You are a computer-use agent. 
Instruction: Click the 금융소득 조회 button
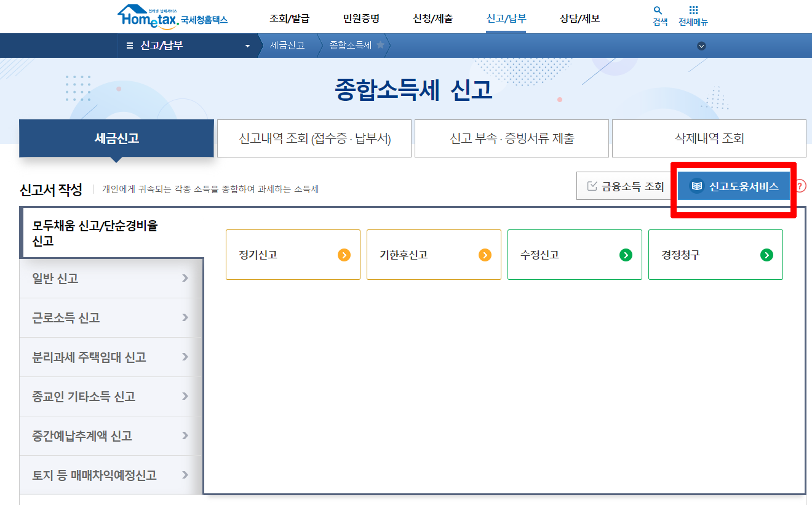pos(624,186)
